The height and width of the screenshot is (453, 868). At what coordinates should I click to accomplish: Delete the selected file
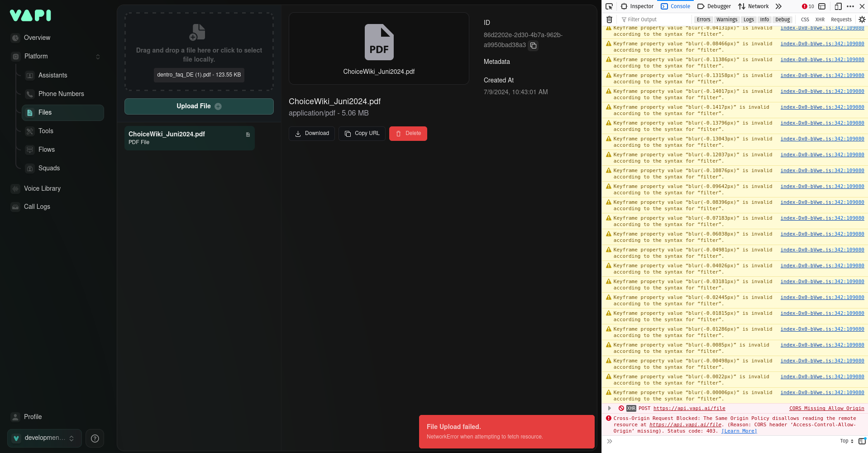(x=408, y=134)
